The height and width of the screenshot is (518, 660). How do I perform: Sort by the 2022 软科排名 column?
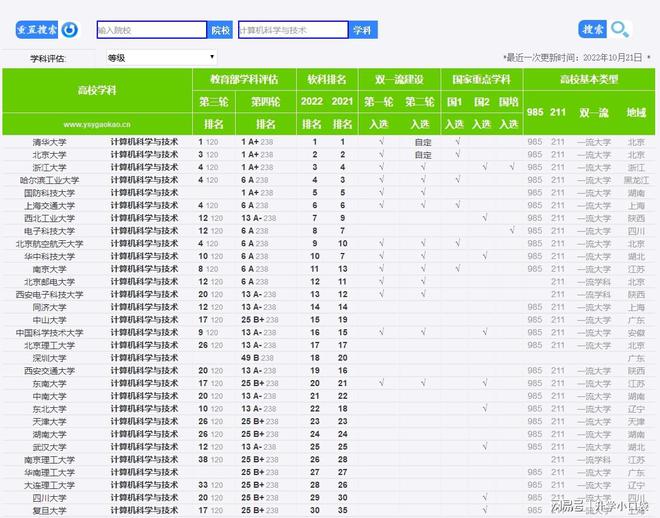pyautogui.click(x=312, y=102)
